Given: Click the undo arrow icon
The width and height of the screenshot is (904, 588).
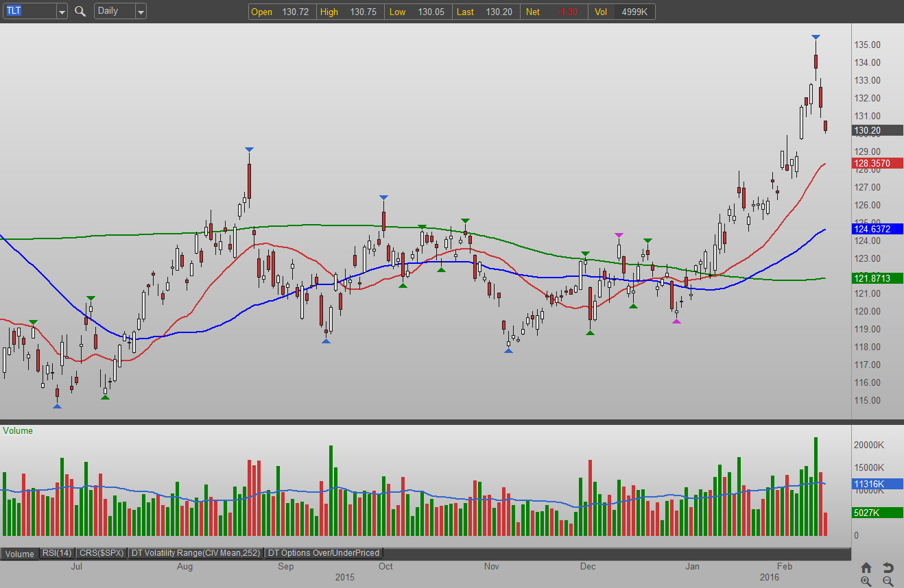Looking at the screenshot, I should [888, 567].
